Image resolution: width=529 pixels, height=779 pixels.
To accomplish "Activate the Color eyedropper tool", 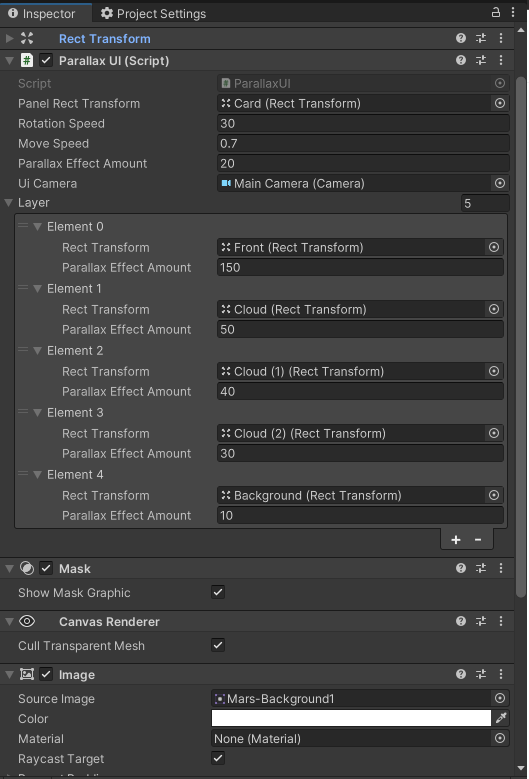I will coord(501,718).
